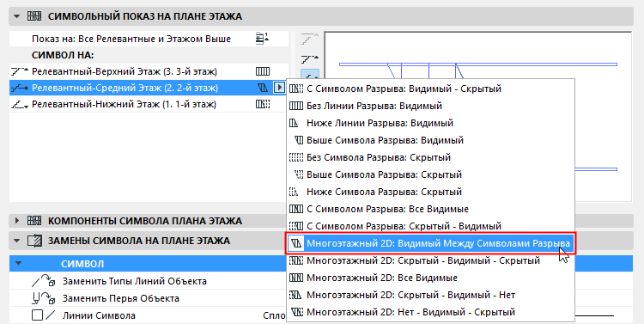Choose Многоэтажный 2D: Скрытый - Видимый - Нет
The width and height of the screenshot is (644, 324).
pyautogui.click(x=430, y=296)
